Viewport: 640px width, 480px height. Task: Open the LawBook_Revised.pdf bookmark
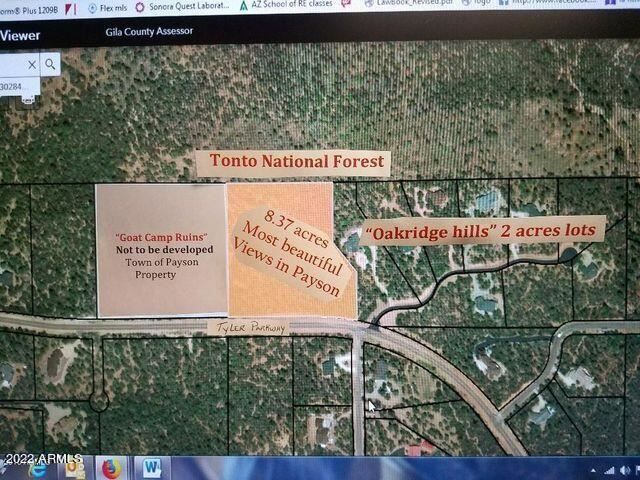click(x=409, y=3)
